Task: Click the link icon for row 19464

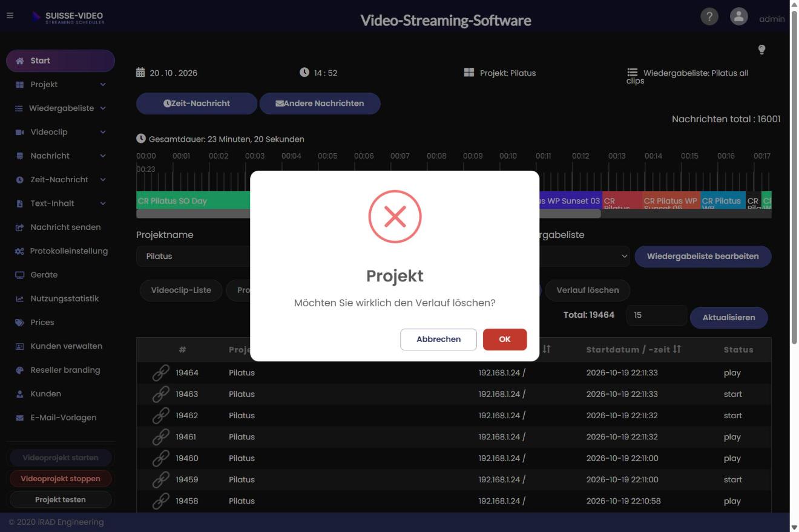Action: pyautogui.click(x=160, y=373)
